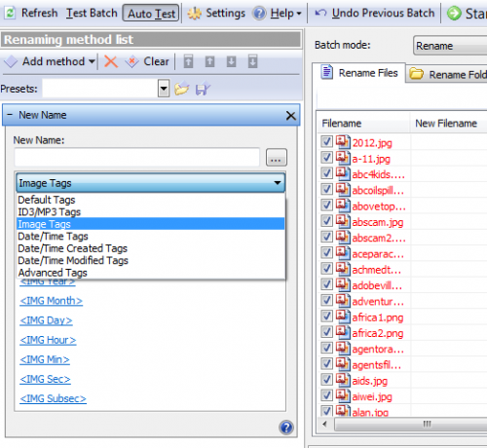The image size is (487, 448).
Task: Open Settings from the toolbar
Action: point(217,14)
